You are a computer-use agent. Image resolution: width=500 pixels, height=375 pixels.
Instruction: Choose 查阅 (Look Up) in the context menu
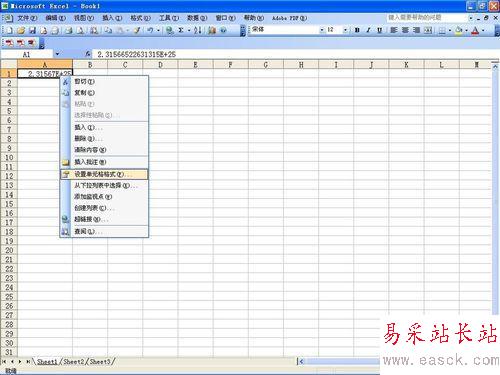(x=104, y=231)
